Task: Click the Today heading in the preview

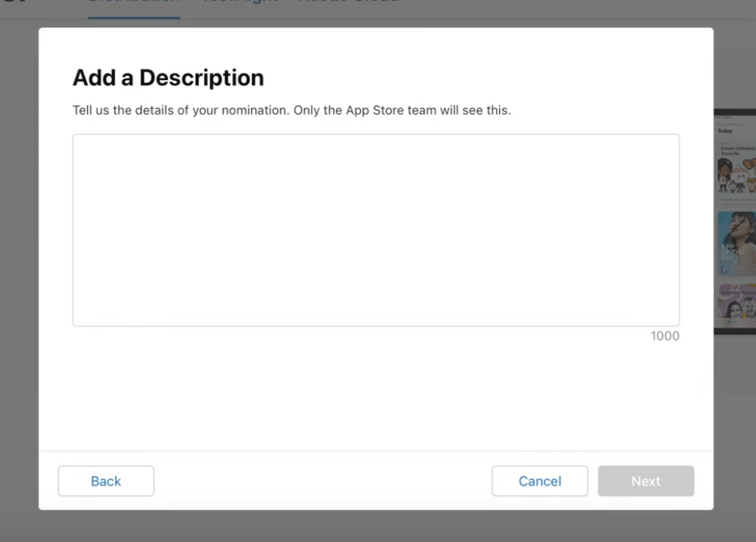Action: (x=726, y=131)
